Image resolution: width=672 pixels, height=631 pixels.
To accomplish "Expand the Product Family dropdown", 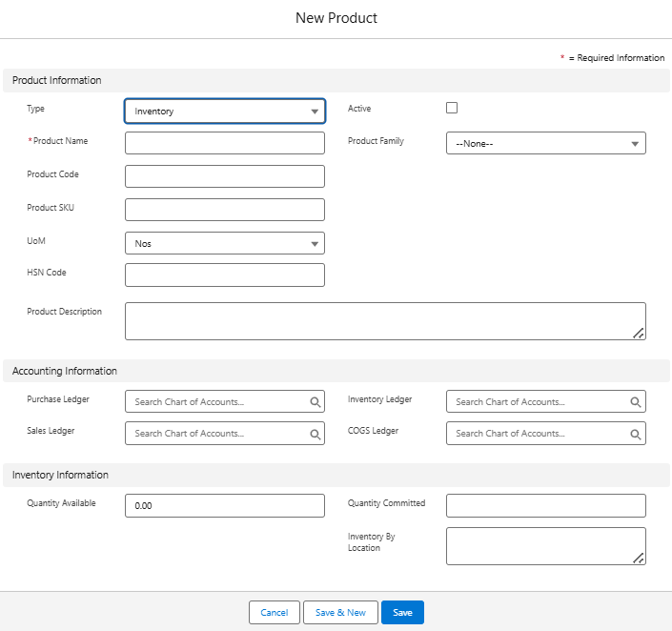I will (x=545, y=143).
